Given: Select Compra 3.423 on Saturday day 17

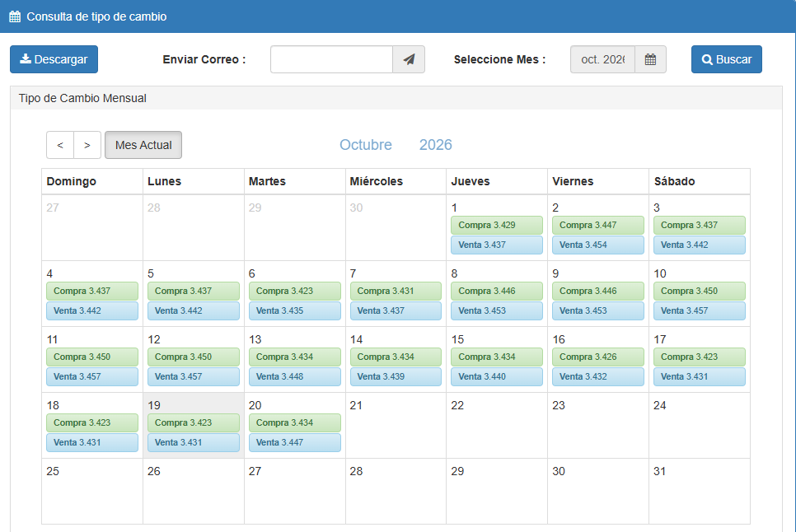Looking at the screenshot, I should click(699, 357).
